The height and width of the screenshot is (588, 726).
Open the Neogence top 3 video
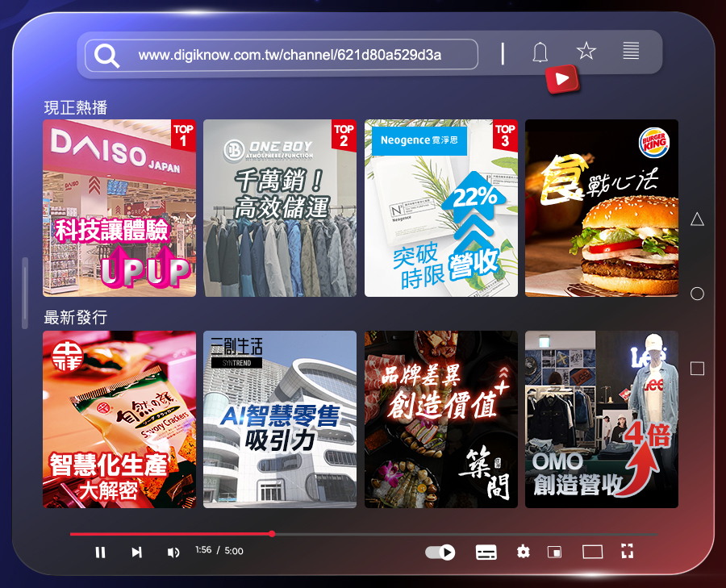(x=440, y=208)
